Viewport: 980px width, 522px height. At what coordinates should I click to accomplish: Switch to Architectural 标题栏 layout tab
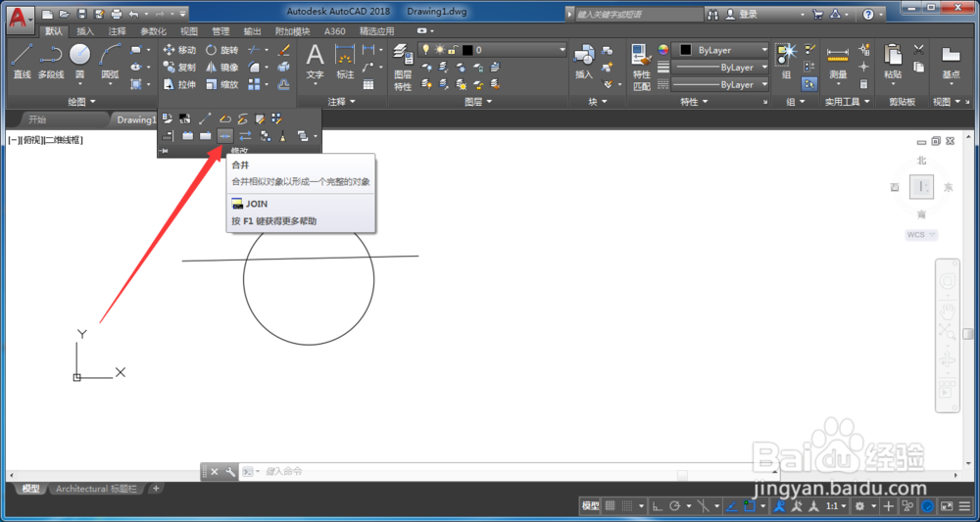coord(96,489)
